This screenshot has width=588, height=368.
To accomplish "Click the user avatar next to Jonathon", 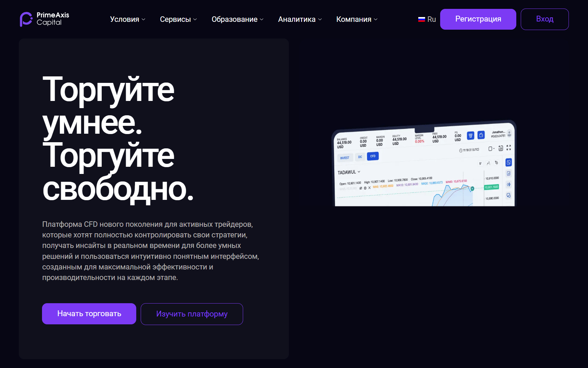I will click(509, 133).
